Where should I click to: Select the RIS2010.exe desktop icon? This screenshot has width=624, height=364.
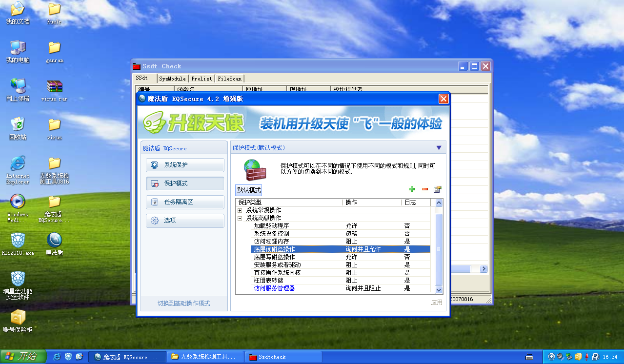[x=18, y=244]
